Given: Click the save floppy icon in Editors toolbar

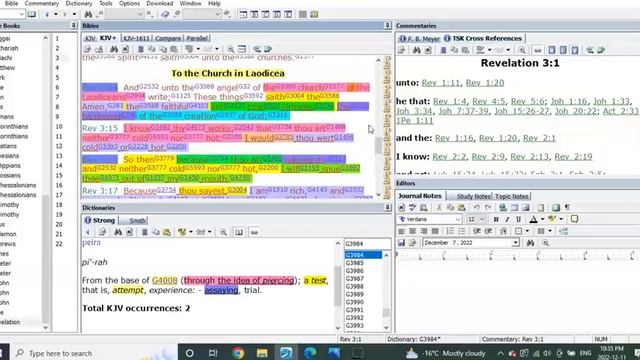Looking at the screenshot, I should click(x=401, y=243).
